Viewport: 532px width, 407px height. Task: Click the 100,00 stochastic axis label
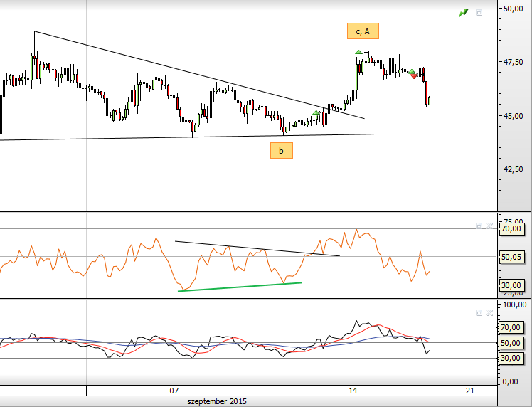click(515, 305)
